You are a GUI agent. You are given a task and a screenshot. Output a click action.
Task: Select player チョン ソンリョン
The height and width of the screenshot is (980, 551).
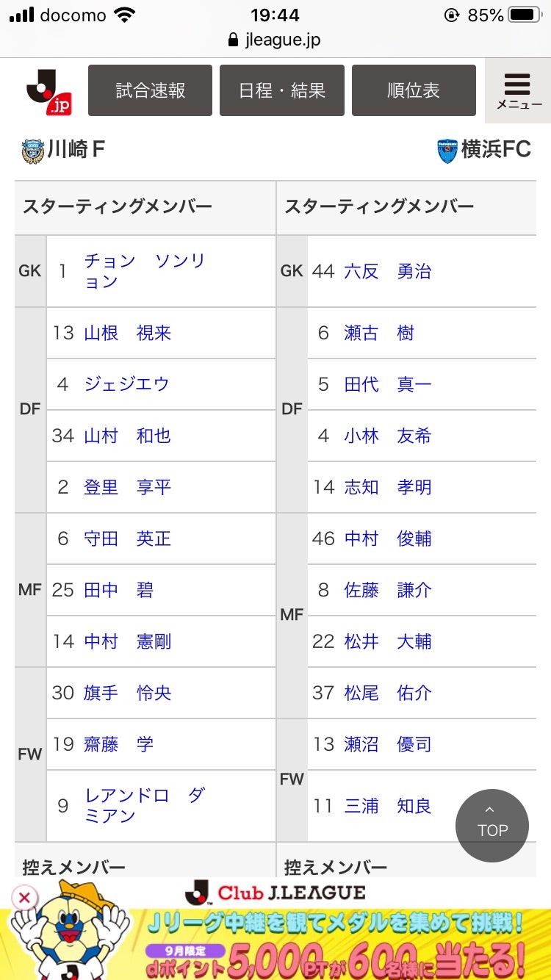click(x=144, y=271)
